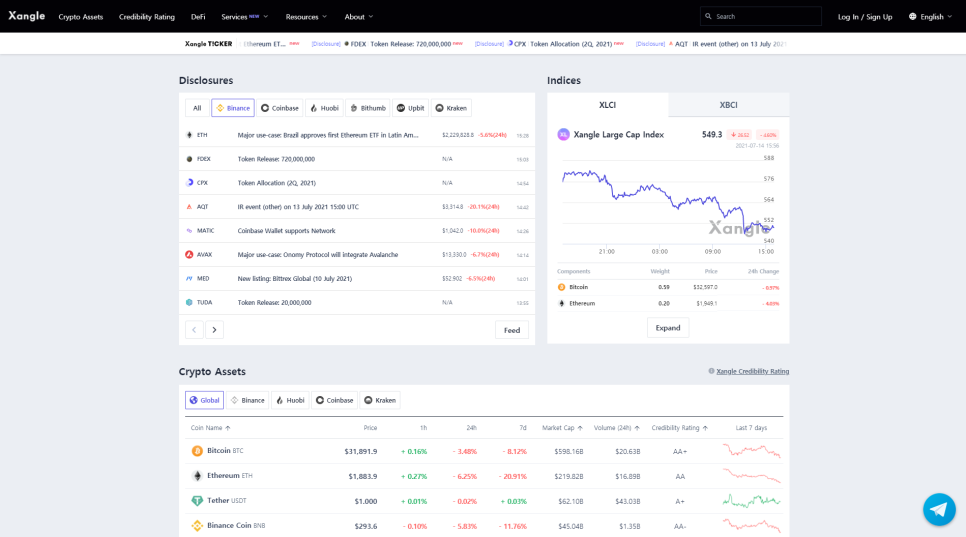Viewport: 966px width, 537px height.
Task: Filter disclosures by All
Action: click(x=197, y=108)
